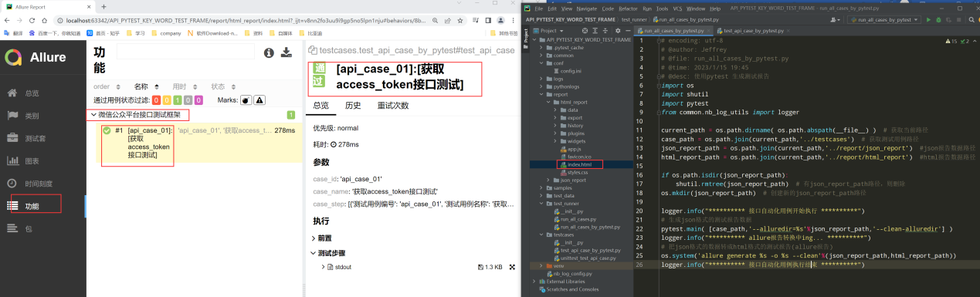Screen dimensions: 980x297
Task: Click the copy icon before testcases full name
Action: tap(312, 50)
